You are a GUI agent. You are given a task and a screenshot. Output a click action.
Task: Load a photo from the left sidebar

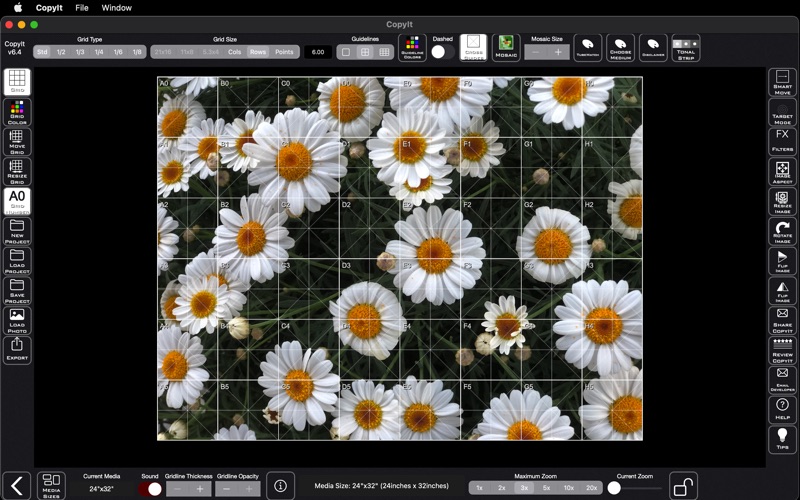pyautogui.click(x=17, y=320)
